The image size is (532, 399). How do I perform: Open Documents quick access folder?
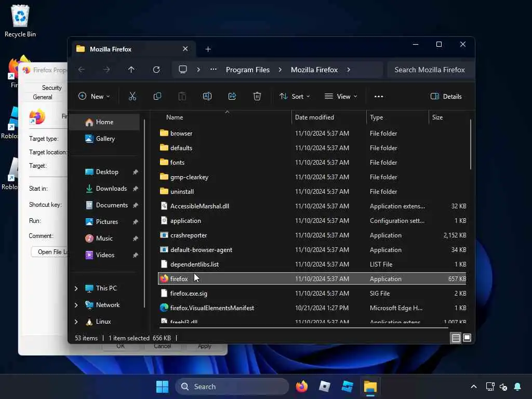105,205
